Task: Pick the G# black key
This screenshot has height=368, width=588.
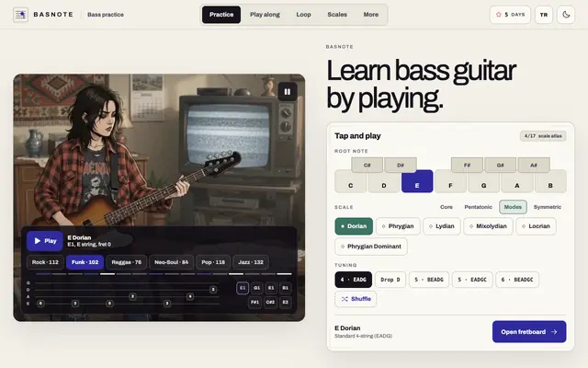Action: tap(500, 165)
